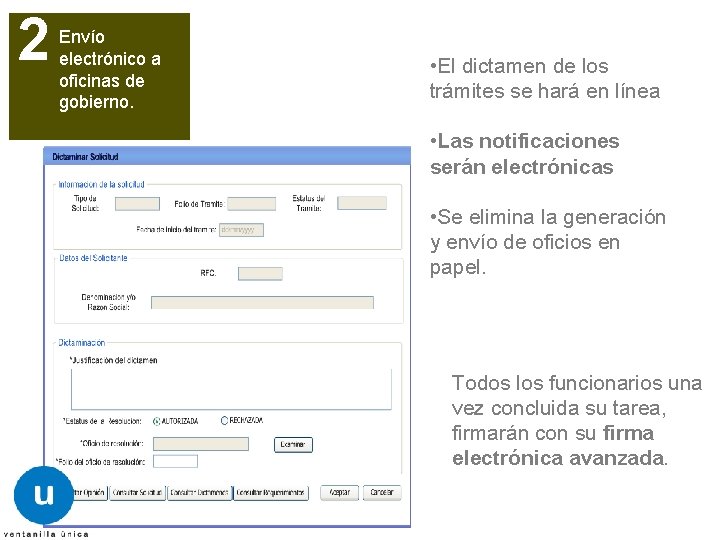Select the RECHAZADA radio button
The width and height of the screenshot is (720, 540).
[x=225, y=420]
